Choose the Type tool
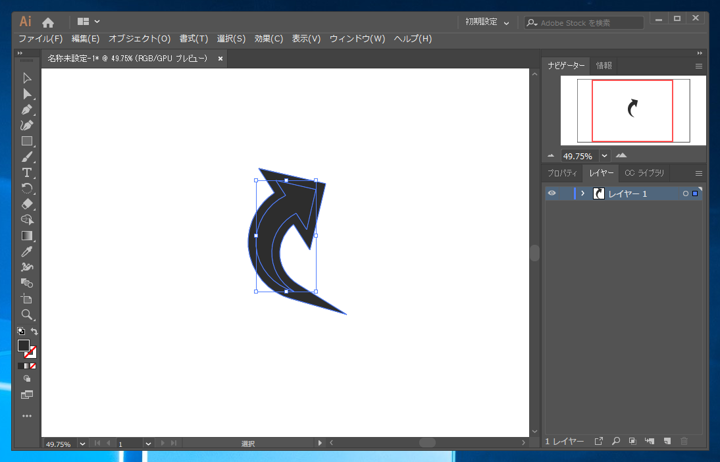 (27, 173)
